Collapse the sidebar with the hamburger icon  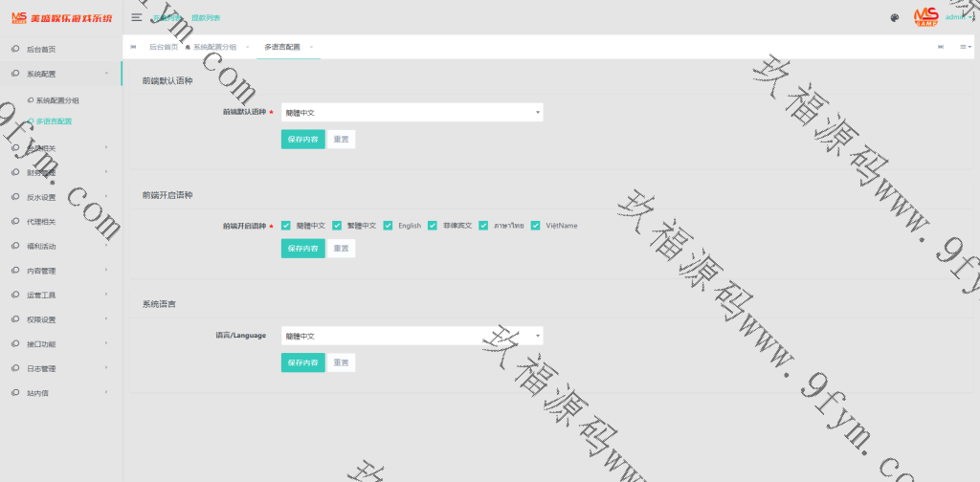[137, 17]
